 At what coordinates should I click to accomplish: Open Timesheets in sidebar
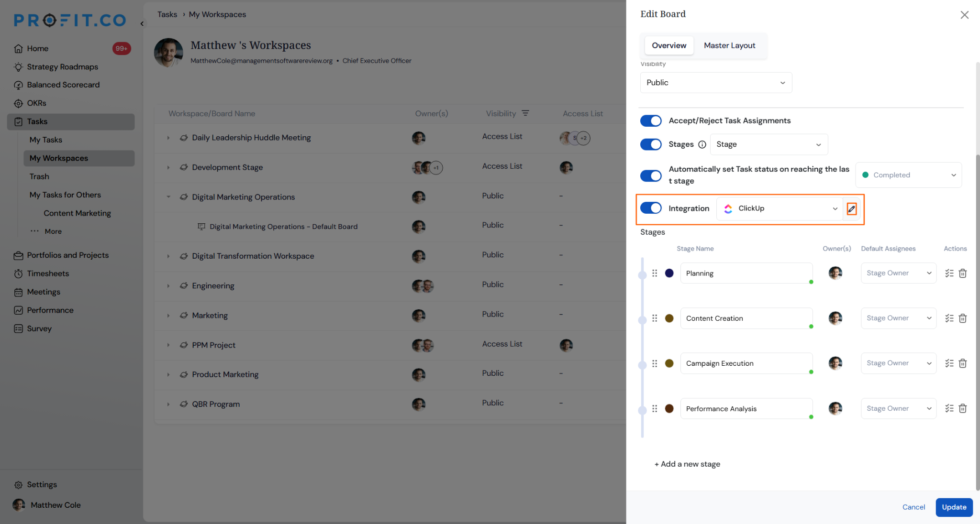[x=48, y=273]
